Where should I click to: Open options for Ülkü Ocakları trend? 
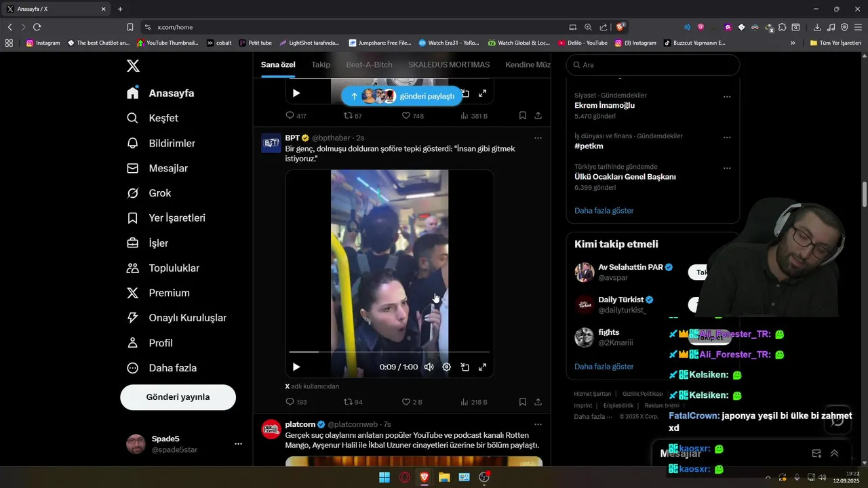727,168
